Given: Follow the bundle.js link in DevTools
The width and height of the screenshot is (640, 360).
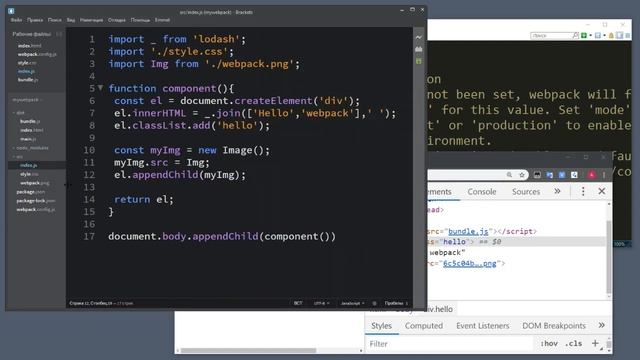Looking at the screenshot, I should pos(468,231).
